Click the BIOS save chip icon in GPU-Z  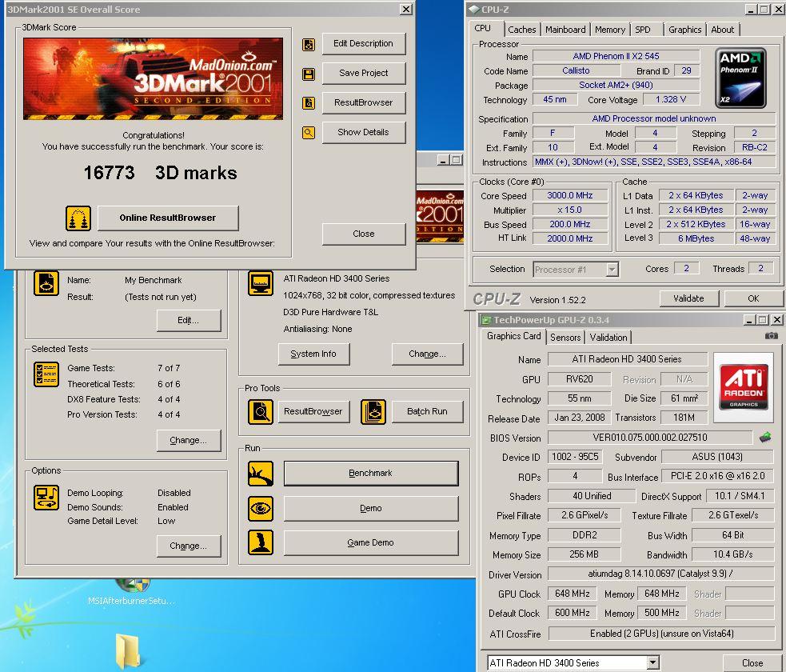click(x=765, y=438)
